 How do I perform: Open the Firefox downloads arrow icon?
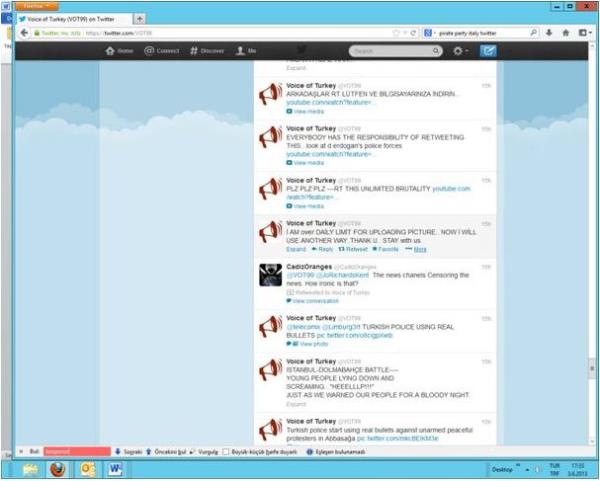(549, 33)
